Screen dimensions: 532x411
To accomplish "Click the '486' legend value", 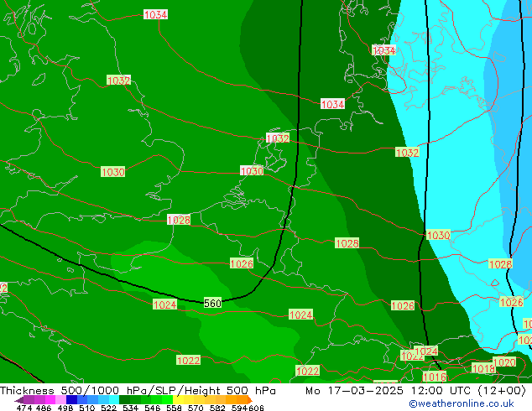I will (x=44, y=408).
